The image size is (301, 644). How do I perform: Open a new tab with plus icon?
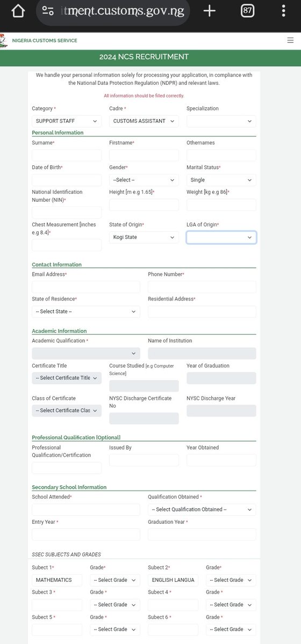pos(209,11)
